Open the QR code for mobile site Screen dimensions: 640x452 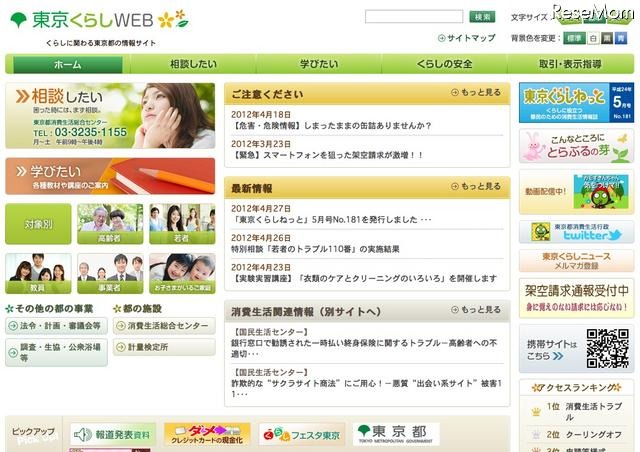[607, 348]
